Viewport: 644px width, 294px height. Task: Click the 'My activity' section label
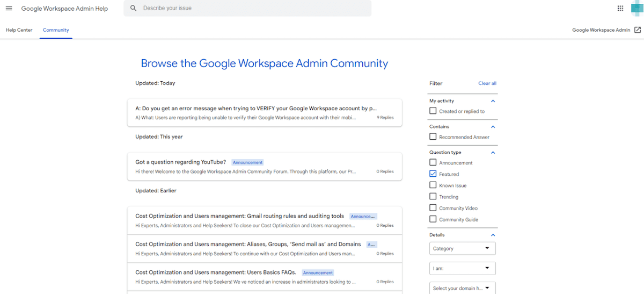(x=442, y=101)
